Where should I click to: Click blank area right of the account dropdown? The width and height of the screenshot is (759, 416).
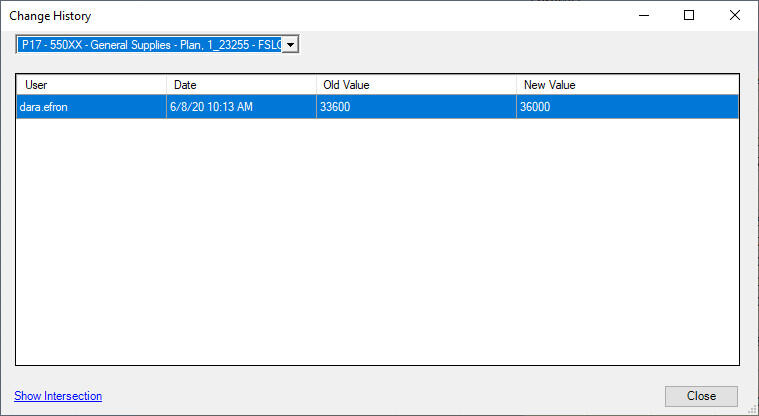pyautogui.click(x=520, y=44)
